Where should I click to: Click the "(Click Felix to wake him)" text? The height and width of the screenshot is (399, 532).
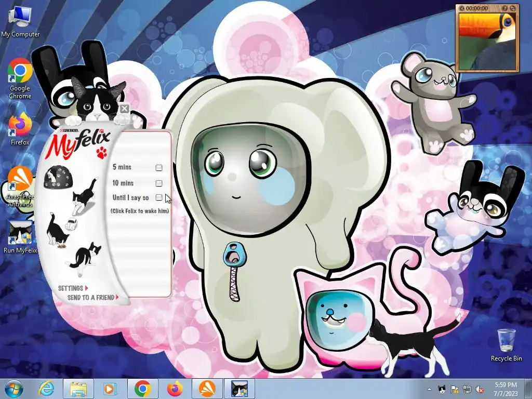pos(139,211)
